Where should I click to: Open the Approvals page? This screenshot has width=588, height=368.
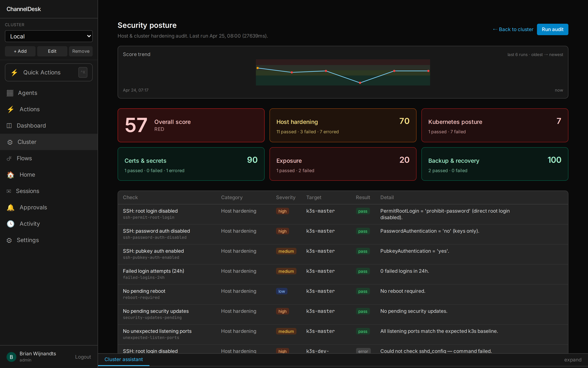click(x=49, y=207)
